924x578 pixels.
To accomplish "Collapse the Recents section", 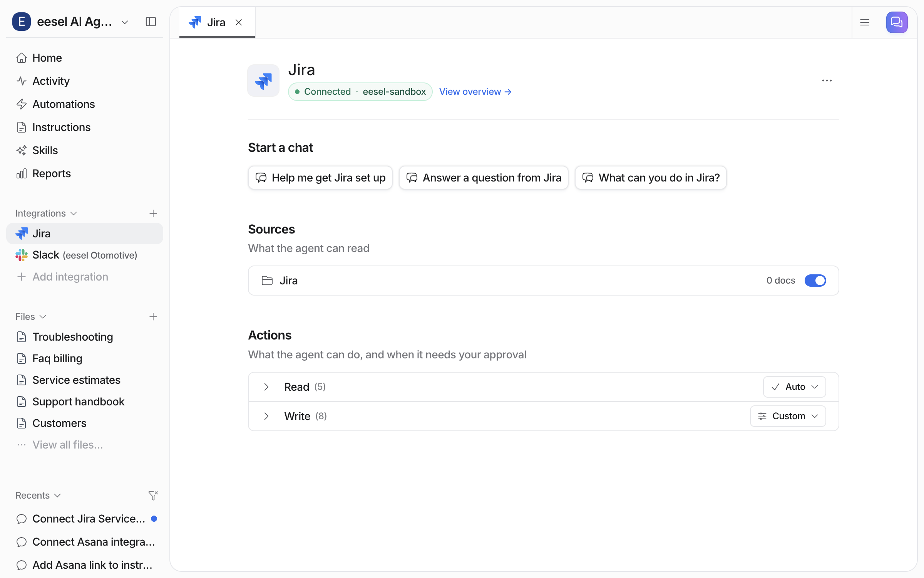I will pos(38,496).
